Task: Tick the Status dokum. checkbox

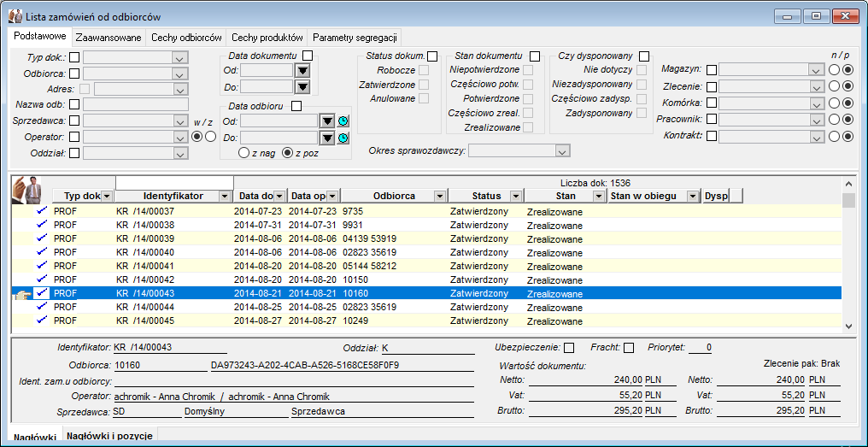Action: [x=432, y=56]
